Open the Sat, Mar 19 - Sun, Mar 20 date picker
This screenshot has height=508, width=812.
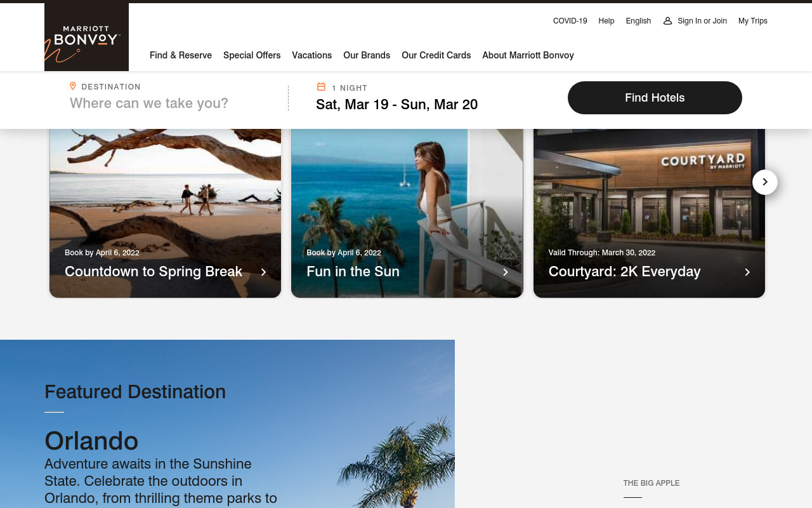click(x=397, y=104)
